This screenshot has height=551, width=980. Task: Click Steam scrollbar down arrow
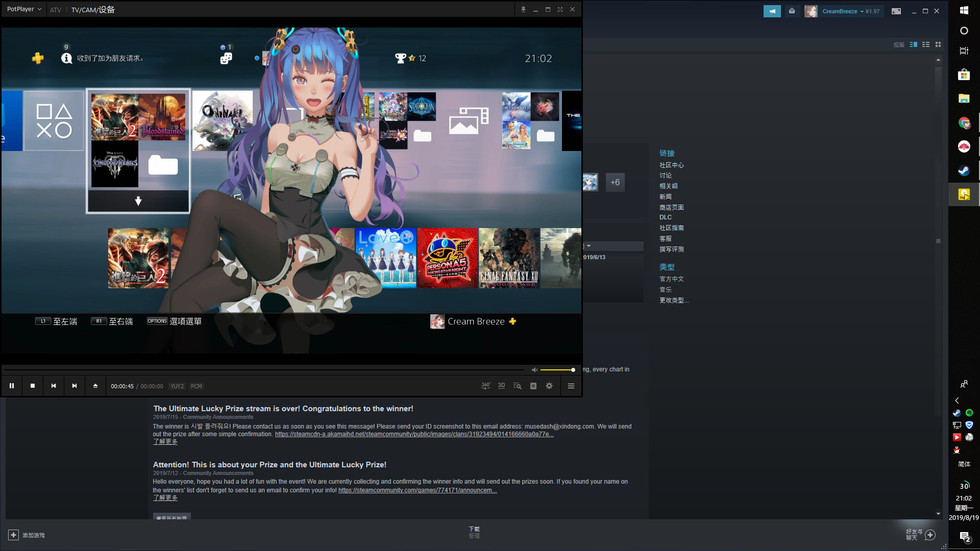click(x=938, y=514)
